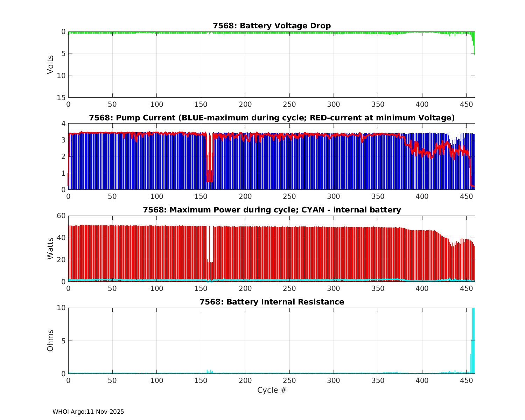
Task: Click the 450 tick below the Internal Resistance plot
Action: point(466,380)
